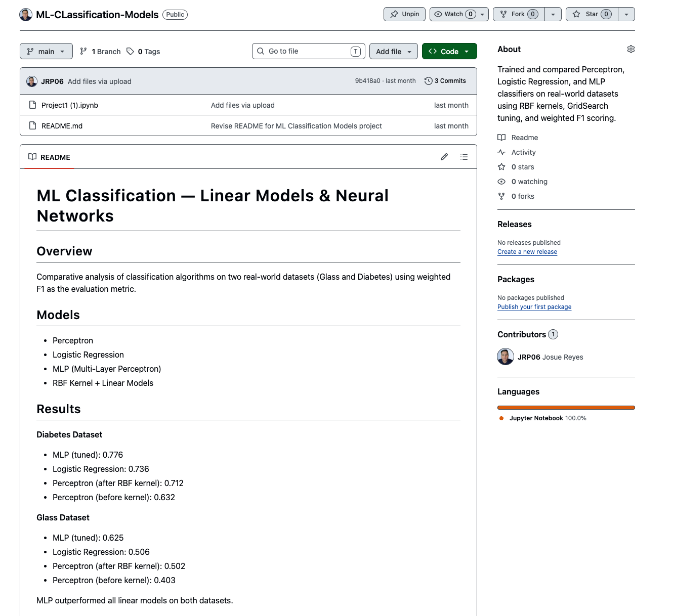Unpin the repository
The height and width of the screenshot is (616, 673).
click(x=404, y=14)
